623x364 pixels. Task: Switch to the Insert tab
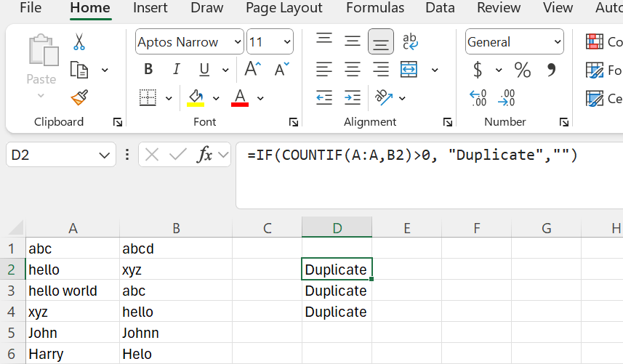(150, 7)
